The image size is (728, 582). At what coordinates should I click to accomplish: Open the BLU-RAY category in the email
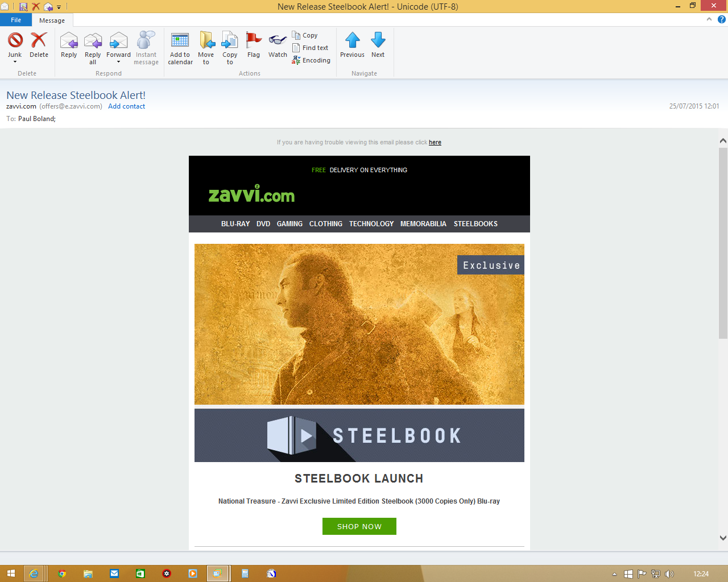(x=235, y=224)
